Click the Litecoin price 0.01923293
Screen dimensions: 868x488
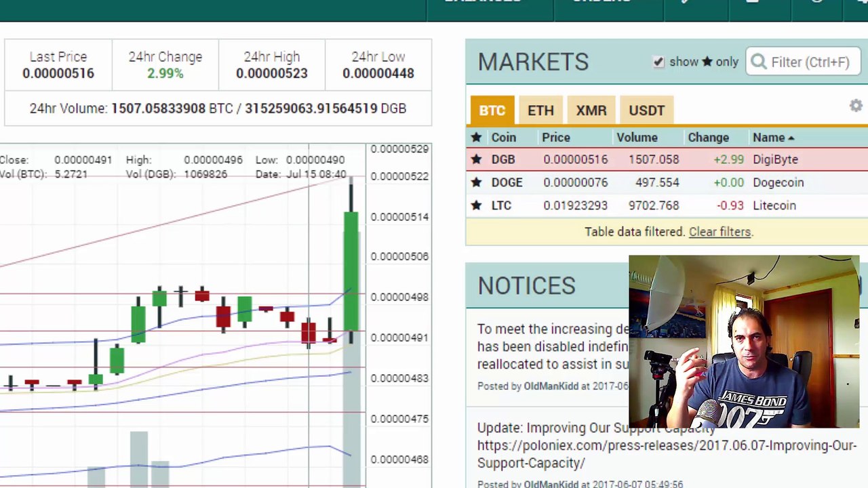pyautogui.click(x=575, y=205)
